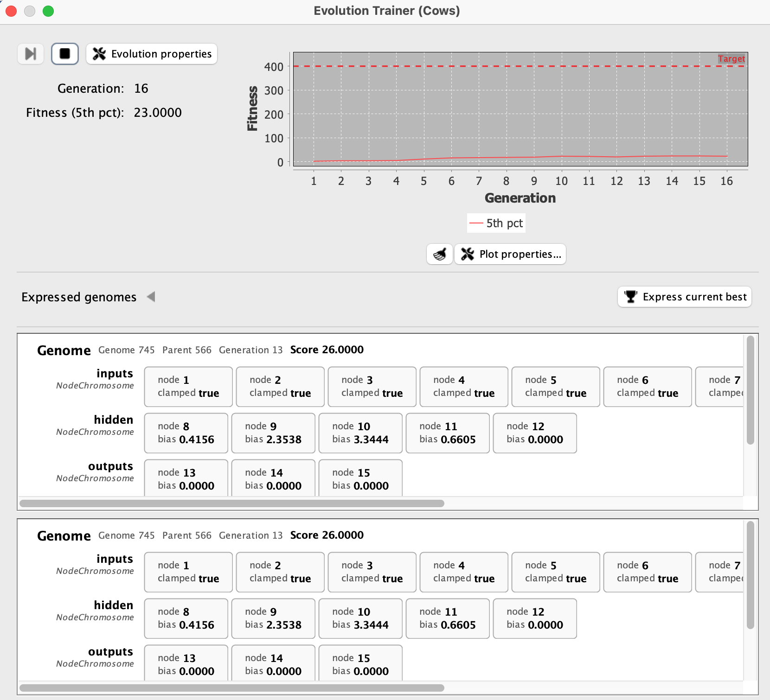
Task: Select output node 14 in second genome
Action: [273, 663]
